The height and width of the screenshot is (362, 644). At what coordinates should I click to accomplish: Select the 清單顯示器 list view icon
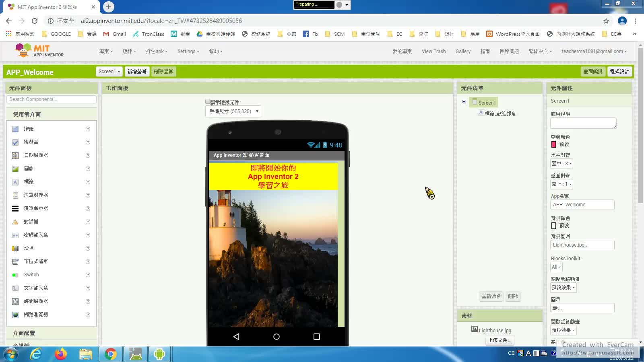(x=15, y=209)
